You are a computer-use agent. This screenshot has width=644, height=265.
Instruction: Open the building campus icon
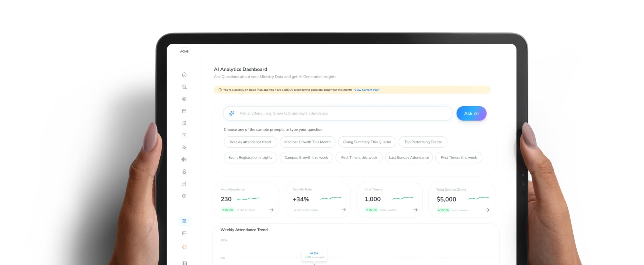[x=184, y=123]
